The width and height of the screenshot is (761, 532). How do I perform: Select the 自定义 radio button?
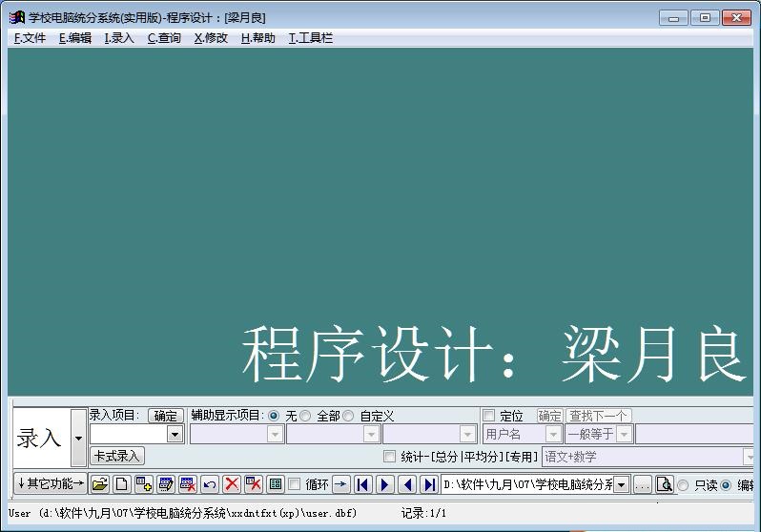348,416
